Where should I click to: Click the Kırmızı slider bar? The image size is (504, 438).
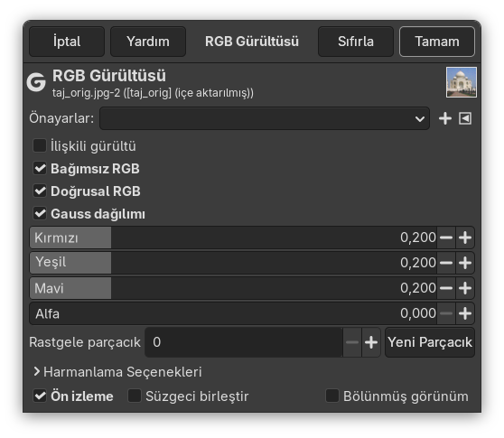[x=233, y=238]
